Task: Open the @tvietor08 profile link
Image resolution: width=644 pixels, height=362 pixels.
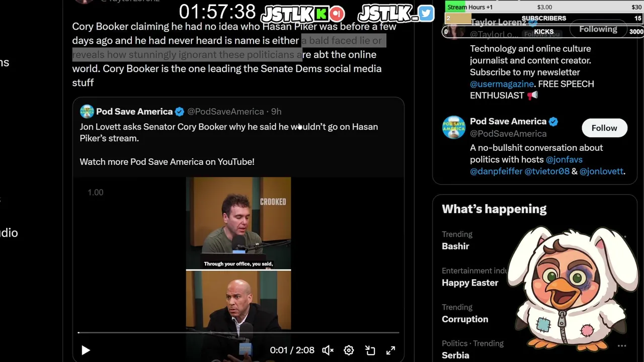Action: click(x=547, y=171)
